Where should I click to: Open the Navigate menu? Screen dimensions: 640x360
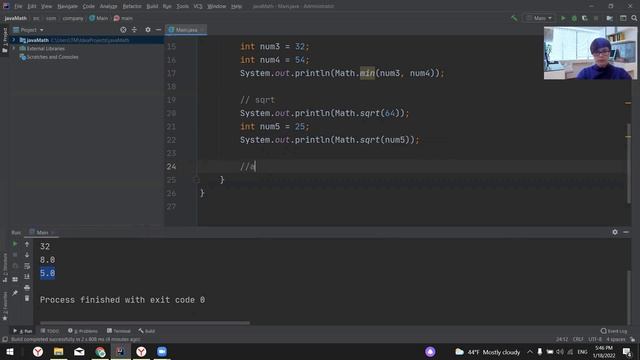click(x=67, y=6)
